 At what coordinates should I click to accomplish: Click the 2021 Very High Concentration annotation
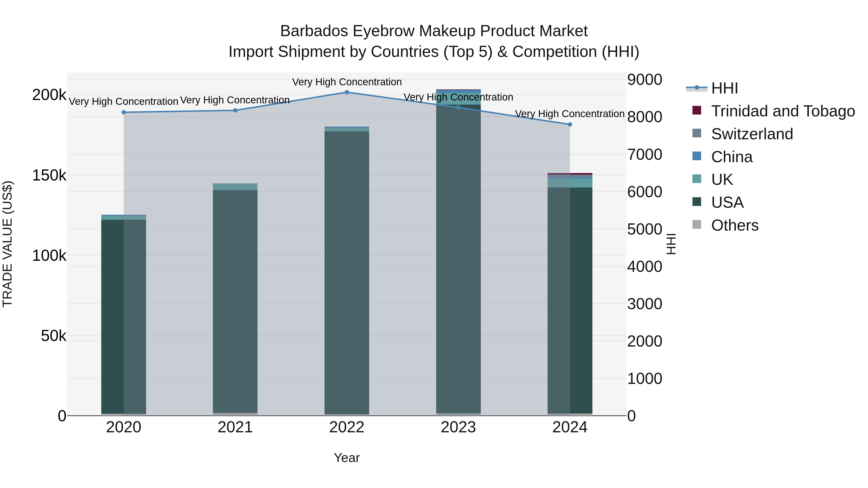pos(235,100)
